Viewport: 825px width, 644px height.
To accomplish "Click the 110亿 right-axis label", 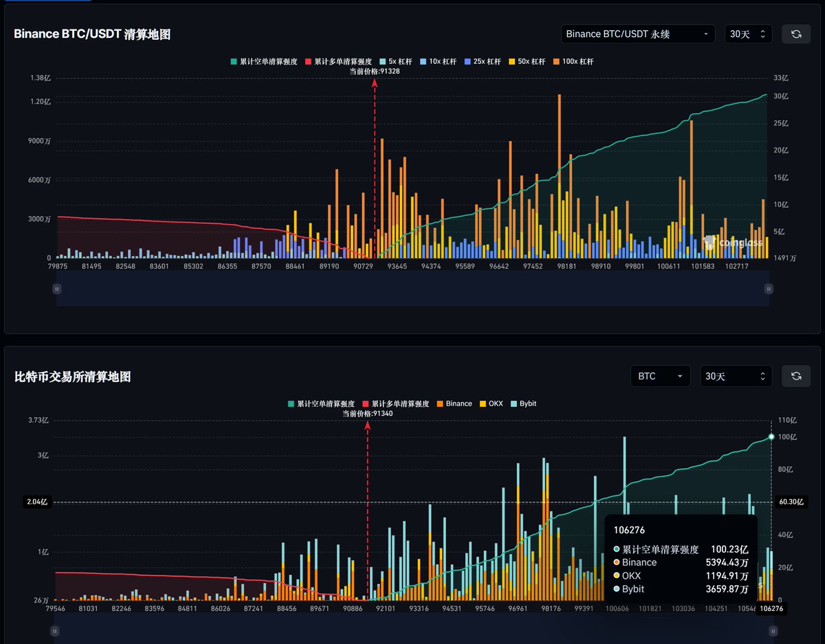I will pos(787,420).
